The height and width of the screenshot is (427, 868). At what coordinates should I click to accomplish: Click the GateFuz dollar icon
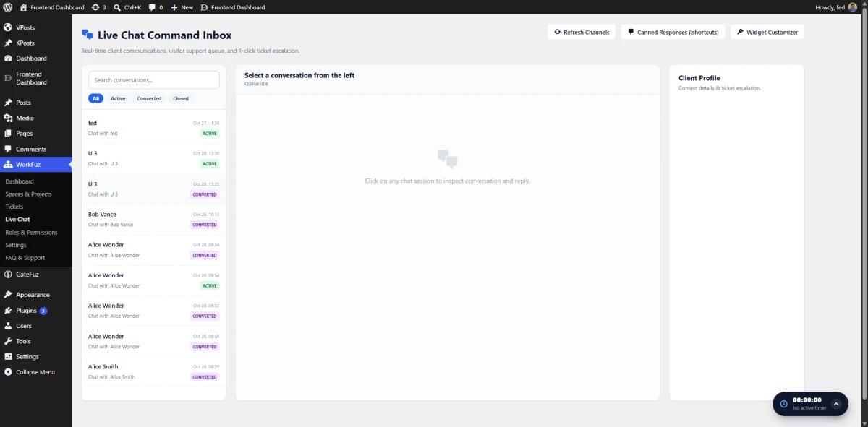point(8,275)
